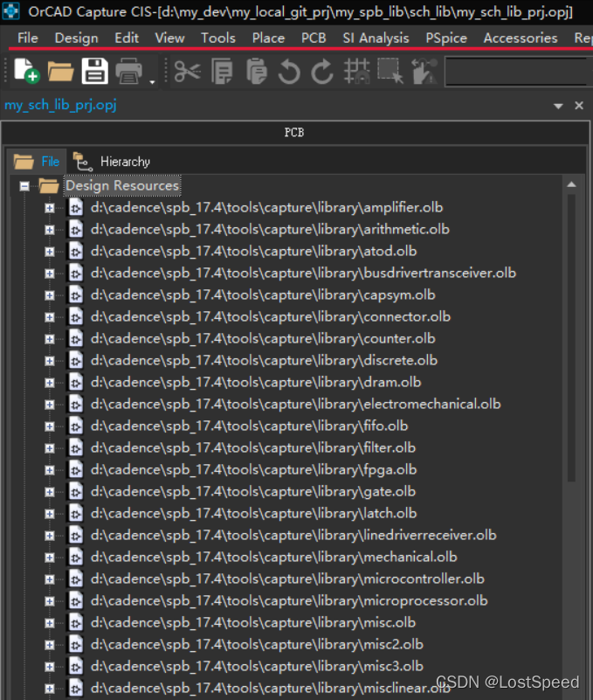Click the Print toolbar icon
Image resolution: width=593 pixels, height=700 pixels.
(129, 72)
